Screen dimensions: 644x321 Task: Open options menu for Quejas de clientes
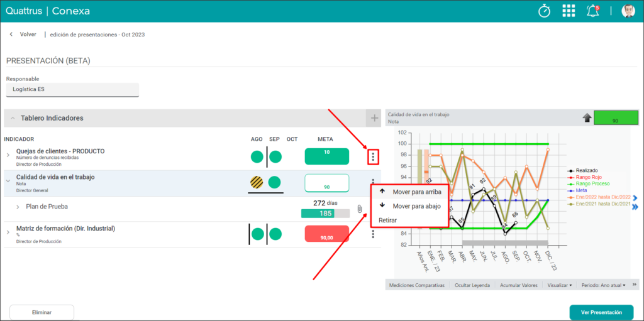coord(373,156)
